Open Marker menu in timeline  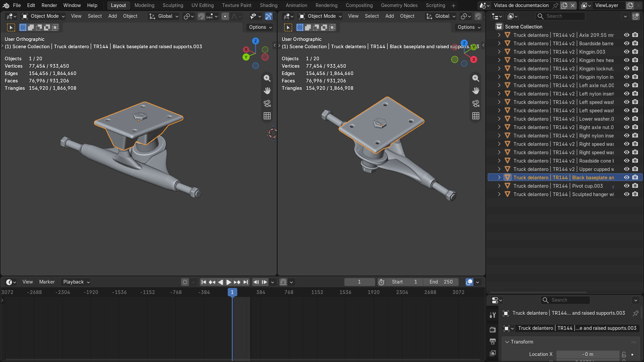click(47, 282)
